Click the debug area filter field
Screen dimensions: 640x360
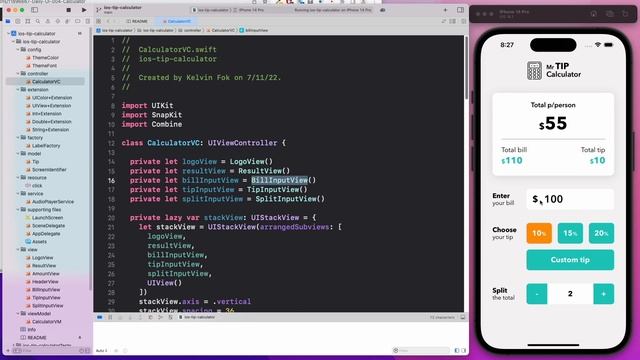click(x=420, y=350)
